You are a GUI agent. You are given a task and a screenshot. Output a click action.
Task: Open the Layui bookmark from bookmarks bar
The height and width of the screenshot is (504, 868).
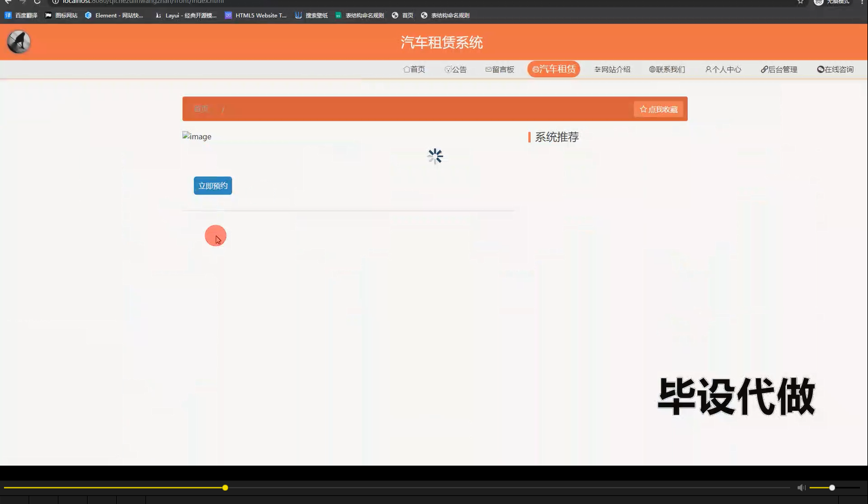[x=186, y=15]
